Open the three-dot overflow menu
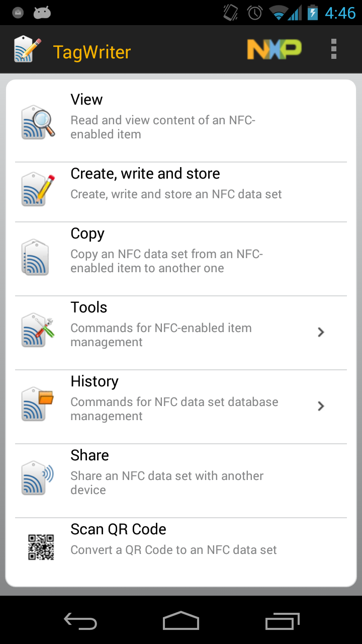The height and width of the screenshot is (644, 362). tap(333, 49)
